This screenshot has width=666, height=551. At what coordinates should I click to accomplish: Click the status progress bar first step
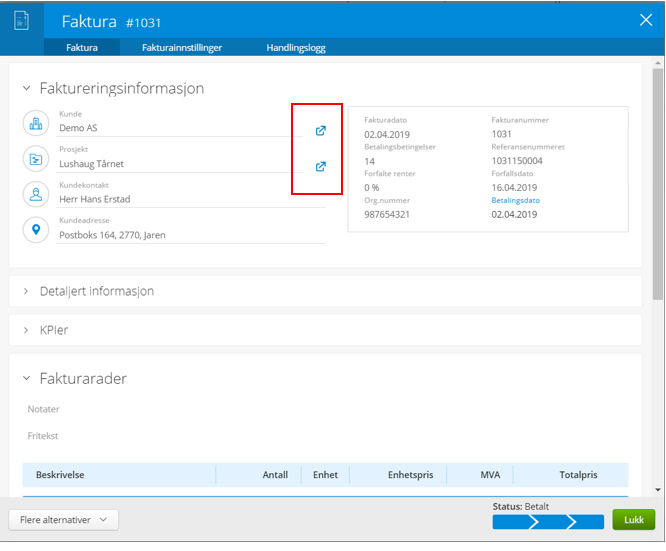point(512,522)
